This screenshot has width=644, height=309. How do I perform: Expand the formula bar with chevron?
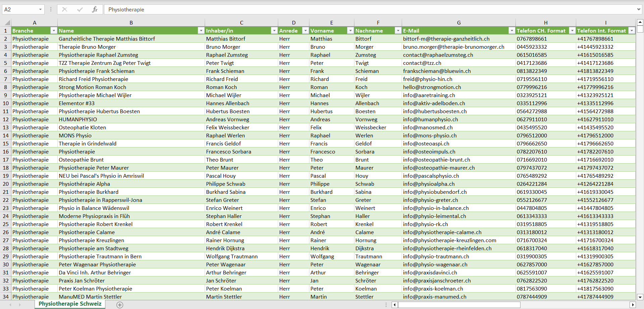639,9
